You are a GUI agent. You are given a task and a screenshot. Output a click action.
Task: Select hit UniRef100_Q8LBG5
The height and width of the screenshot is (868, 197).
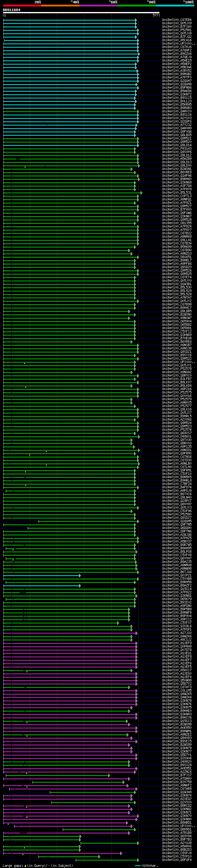click(176, 135)
